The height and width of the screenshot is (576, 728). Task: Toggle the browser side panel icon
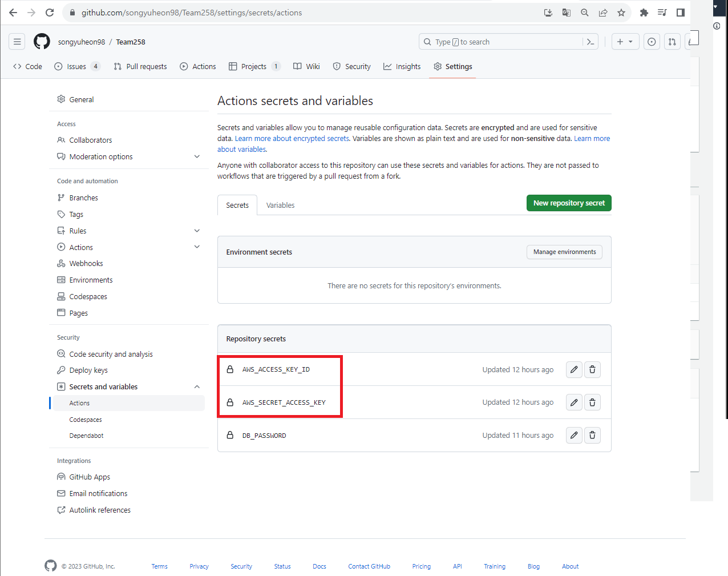tap(681, 13)
